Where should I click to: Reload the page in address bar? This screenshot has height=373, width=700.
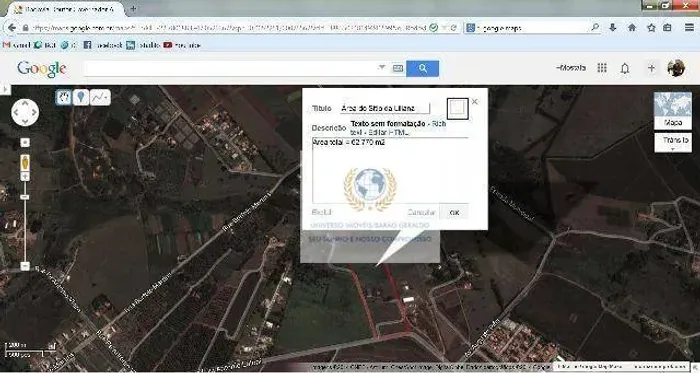coord(454,28)
